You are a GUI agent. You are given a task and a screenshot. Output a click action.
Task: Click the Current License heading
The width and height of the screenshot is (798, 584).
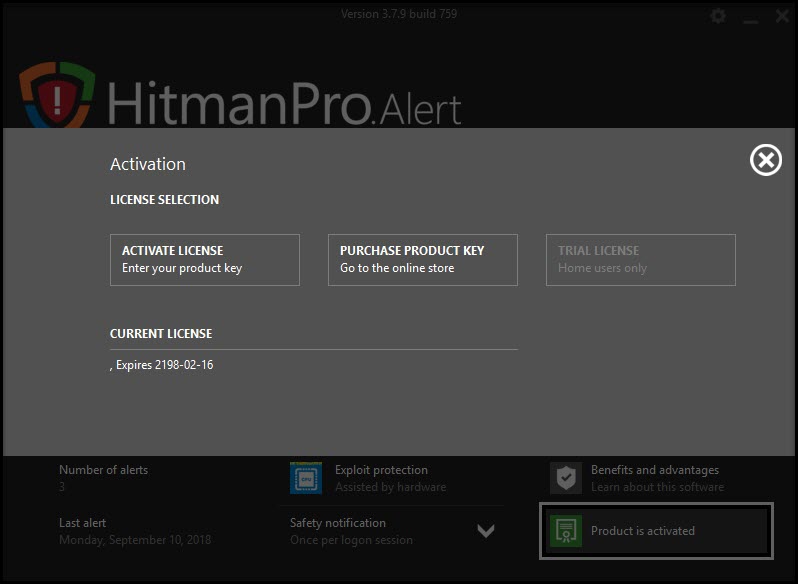161,333
